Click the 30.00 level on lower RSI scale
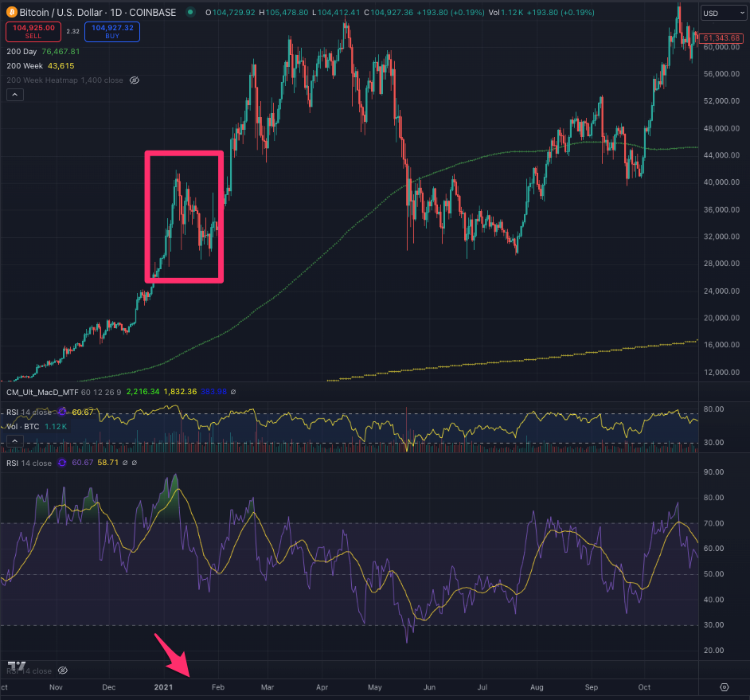Image resolution: width=750 pixels, height=700 pixels. 713,624
